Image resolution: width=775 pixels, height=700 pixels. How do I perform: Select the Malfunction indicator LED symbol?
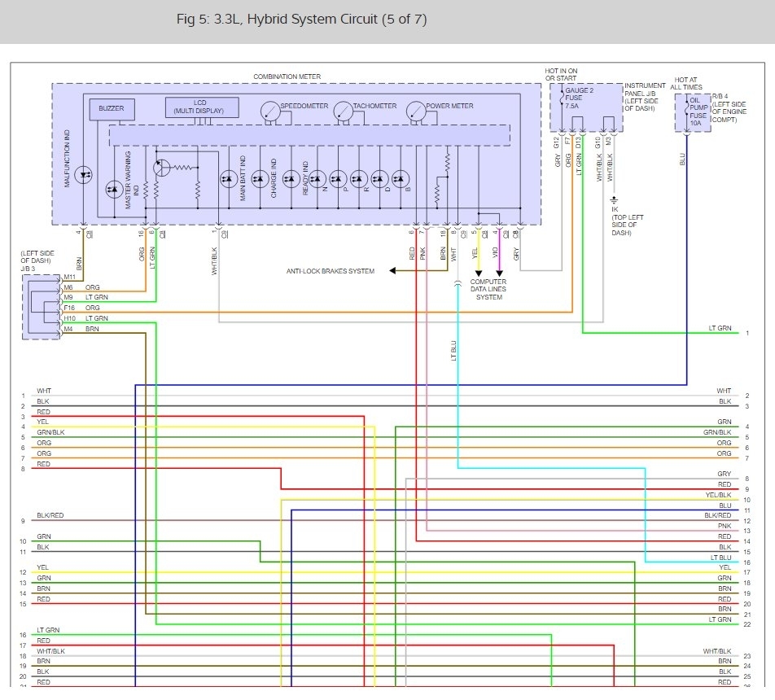click(x=83, y=175)
